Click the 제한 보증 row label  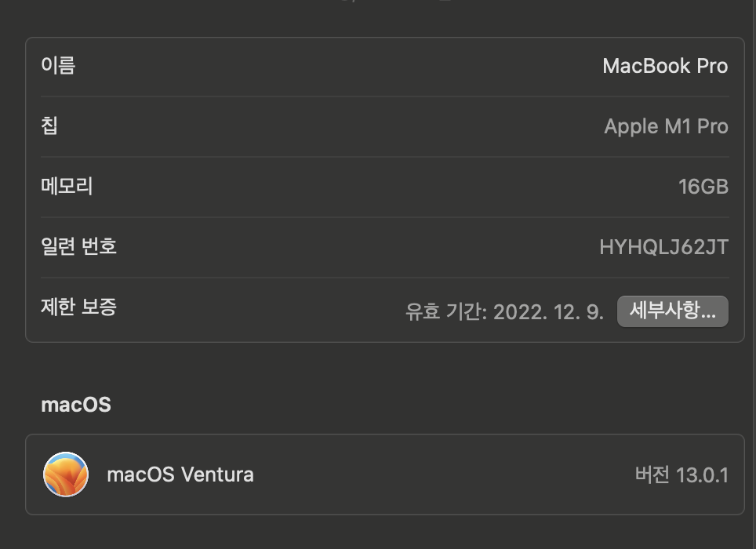(x=78, y=307)
